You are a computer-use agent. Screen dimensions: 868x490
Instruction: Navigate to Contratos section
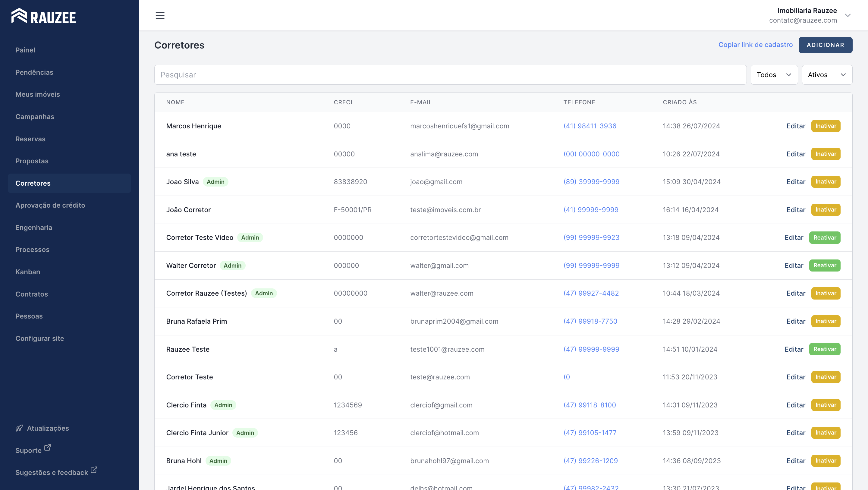32,294
